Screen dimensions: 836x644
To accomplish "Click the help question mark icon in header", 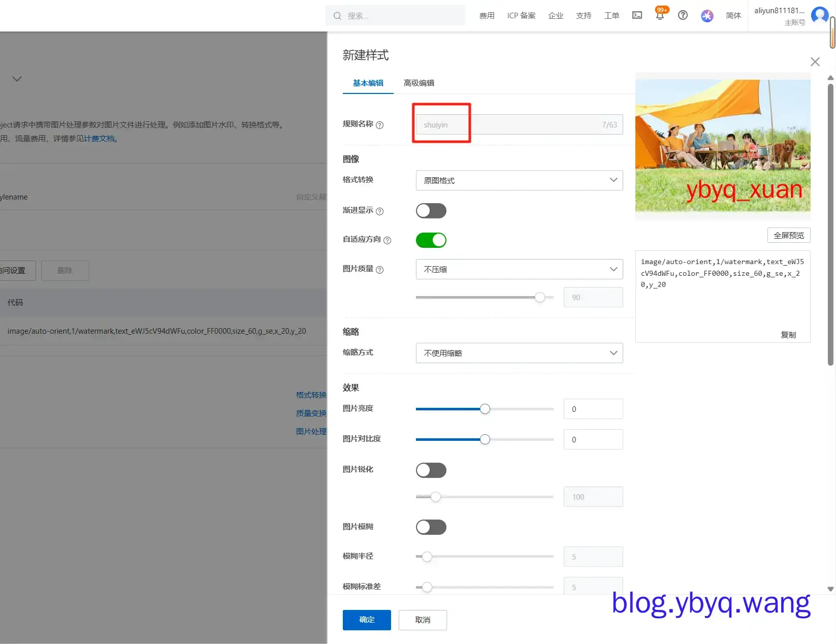I will [x=683, y=15].
